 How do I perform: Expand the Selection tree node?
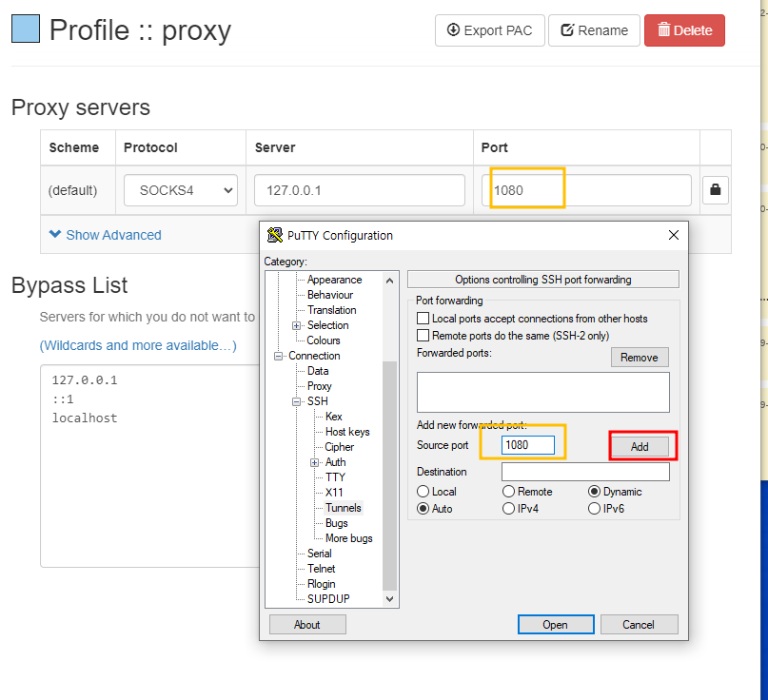[296, 325]
